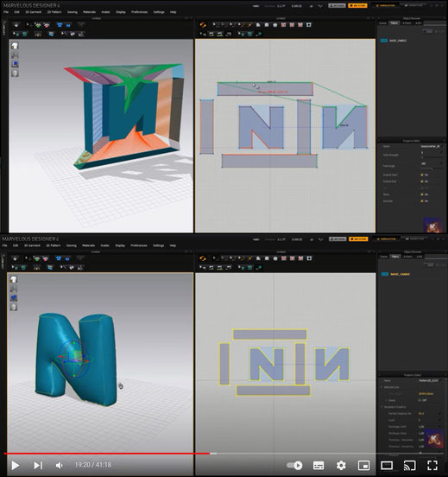Toggle Extend Start checkbox in upper Property Editor
Viewport: 448px width, 477px height.
(422, 175)
